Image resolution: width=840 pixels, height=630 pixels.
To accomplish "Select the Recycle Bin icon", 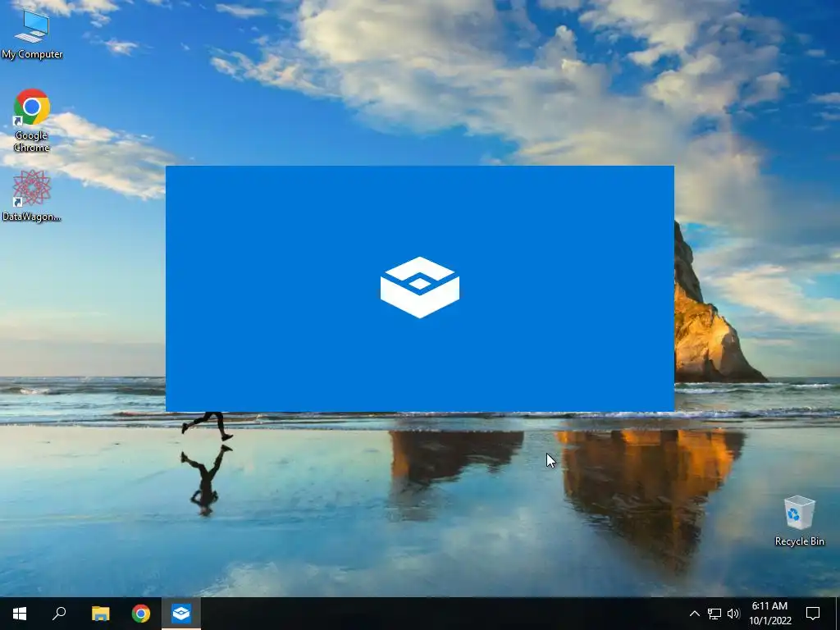I will [799, 521].
